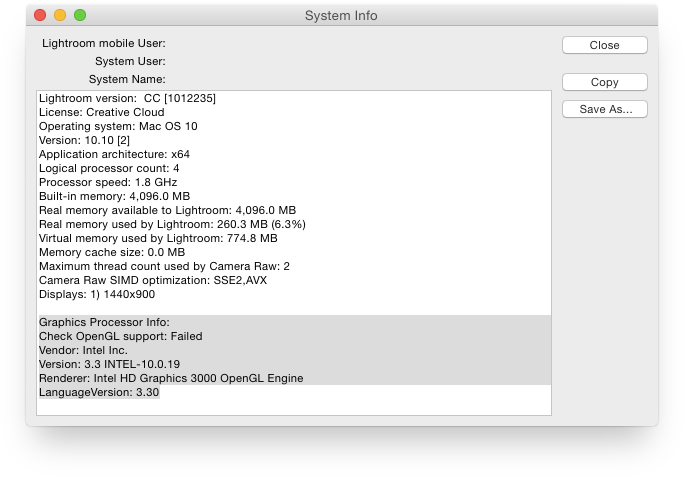
Task: Click the Lightroom version line
Action: click(x=127, y=98)
